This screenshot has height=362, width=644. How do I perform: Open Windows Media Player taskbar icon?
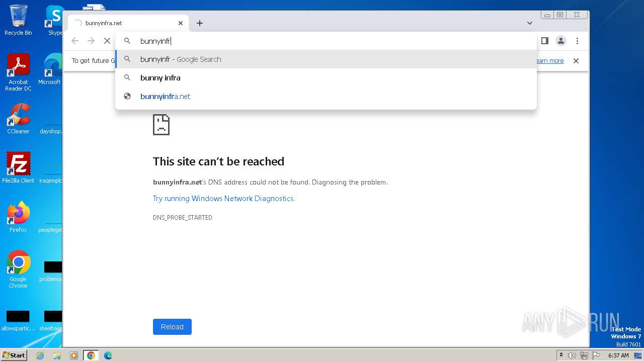(74, 355)
